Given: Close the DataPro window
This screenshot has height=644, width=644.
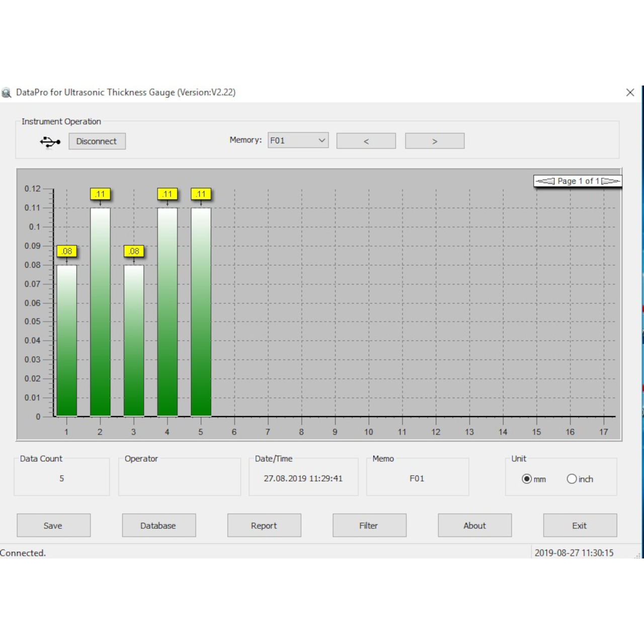Looking at the screenshot, I should coord(630,93).
